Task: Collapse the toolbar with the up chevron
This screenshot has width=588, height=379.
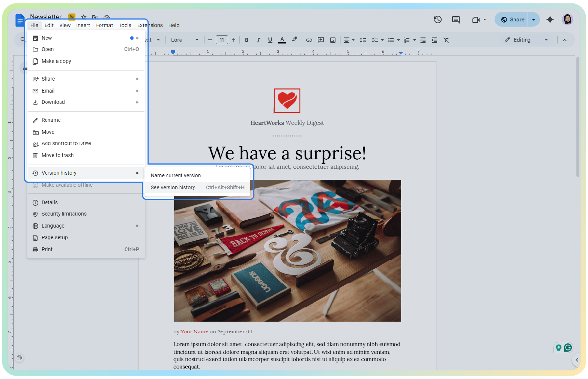Action: [x=564, y=40]
